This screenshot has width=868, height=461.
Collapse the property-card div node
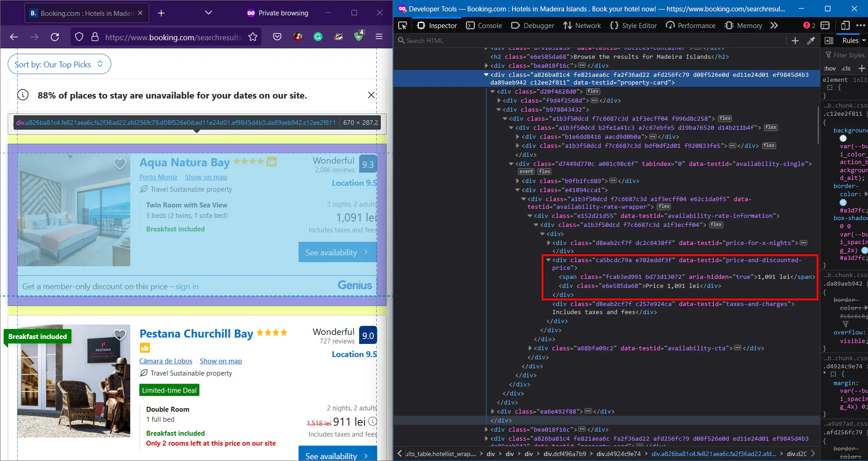486,75
